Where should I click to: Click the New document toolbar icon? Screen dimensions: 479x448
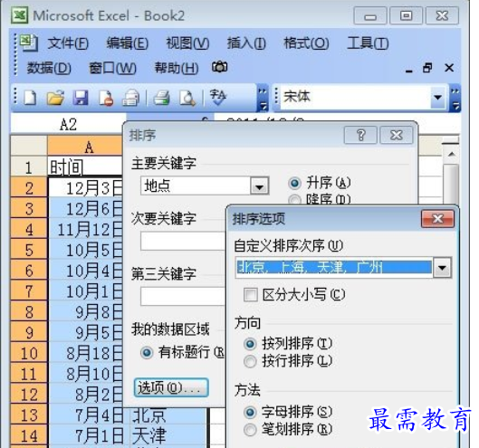(30, 98)
